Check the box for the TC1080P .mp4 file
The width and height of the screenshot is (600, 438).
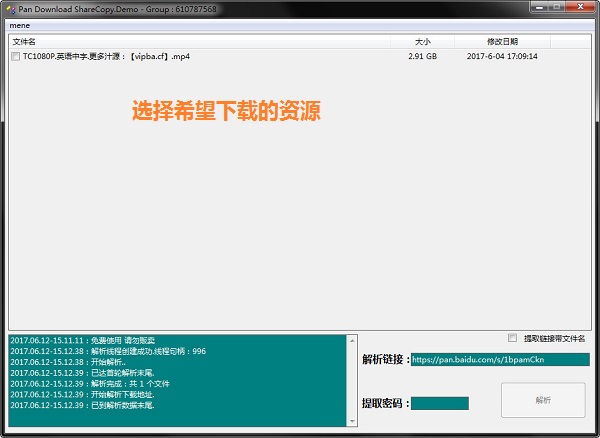click(x=15, y=57)
